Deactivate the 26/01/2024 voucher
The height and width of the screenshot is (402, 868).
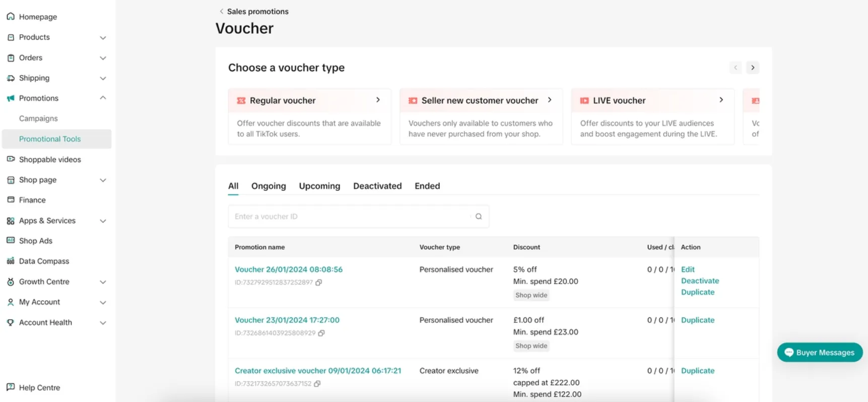point(700,281)
